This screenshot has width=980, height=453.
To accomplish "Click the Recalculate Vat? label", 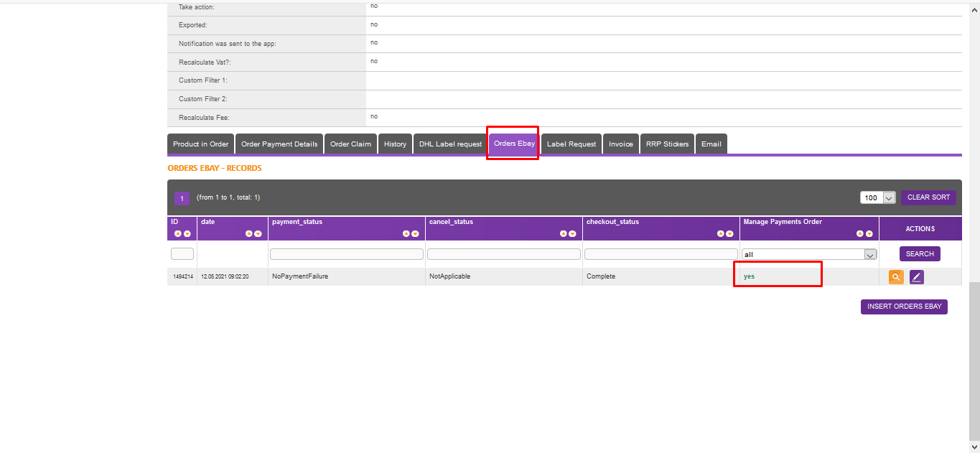I will (x=205, y=62).
